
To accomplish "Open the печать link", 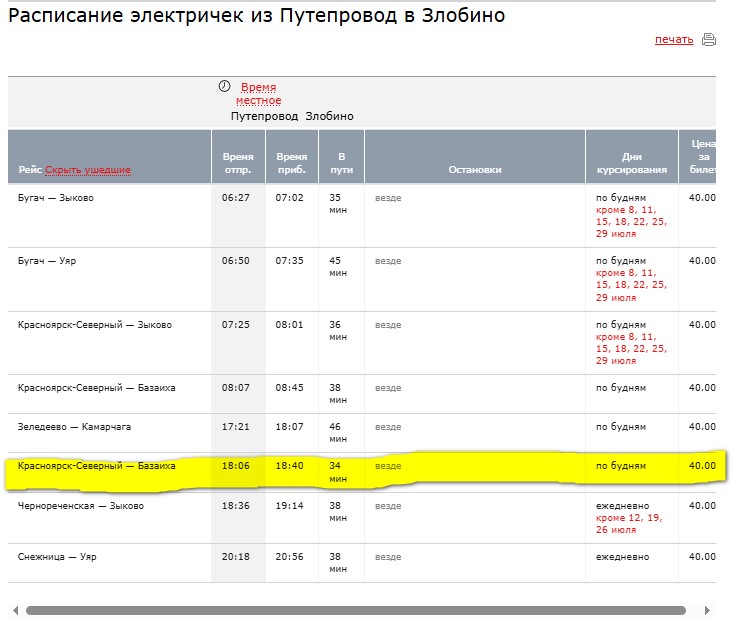I will click(x=673, y=40).
